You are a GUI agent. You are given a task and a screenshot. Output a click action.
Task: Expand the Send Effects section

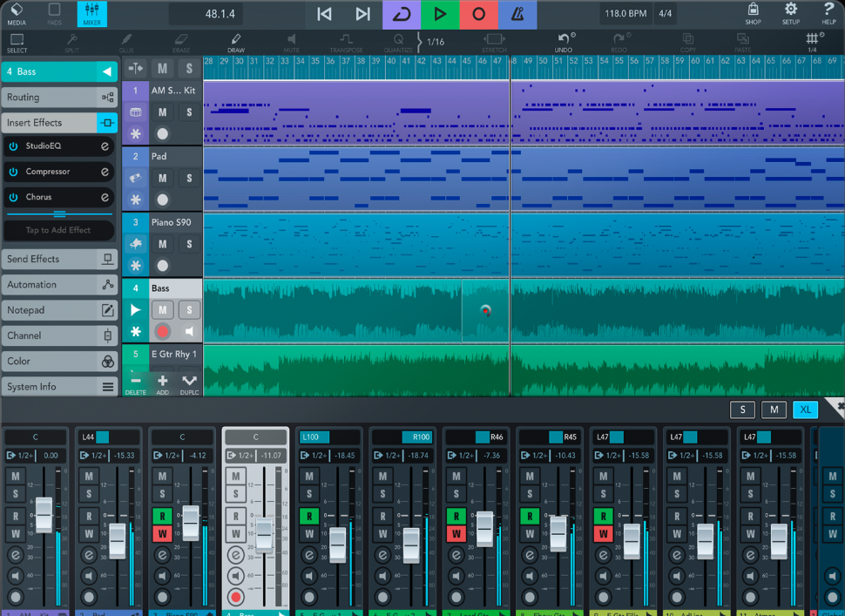[59, 259]
